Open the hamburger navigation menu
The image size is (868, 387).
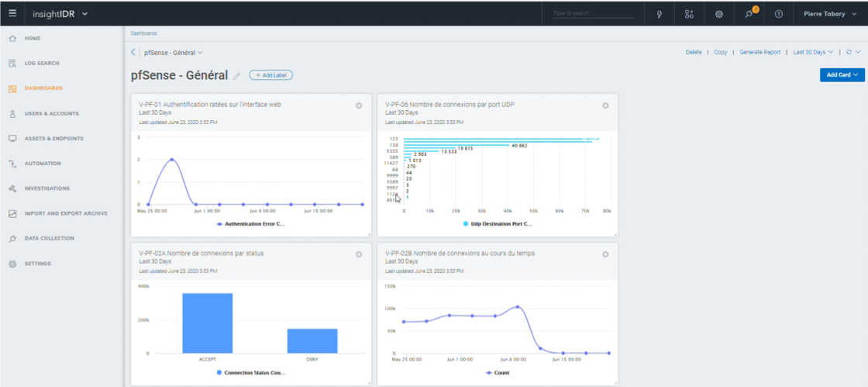[12, 13]
